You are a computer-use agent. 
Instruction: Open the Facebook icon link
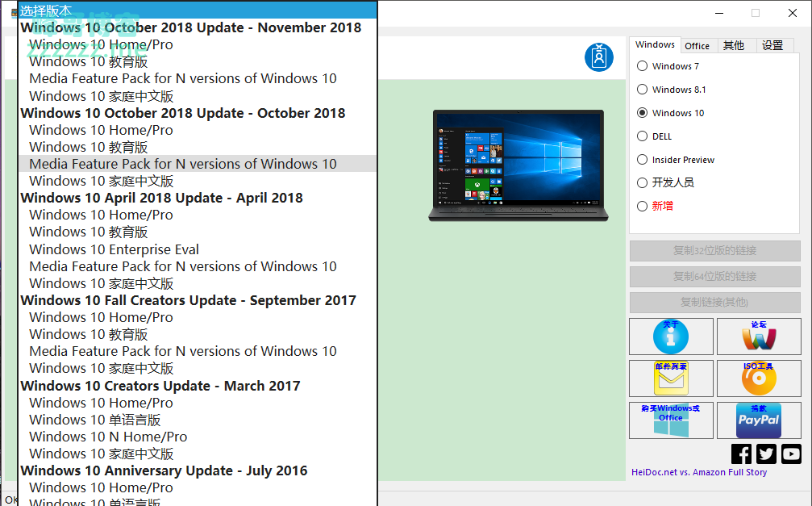(x=742, y=454)
